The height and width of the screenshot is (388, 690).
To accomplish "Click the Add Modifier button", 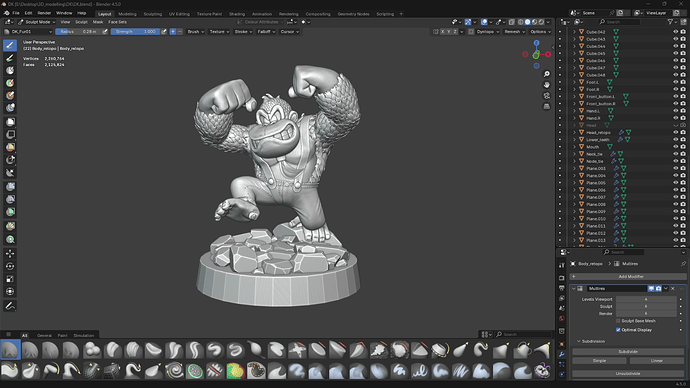I will point(628,276).
